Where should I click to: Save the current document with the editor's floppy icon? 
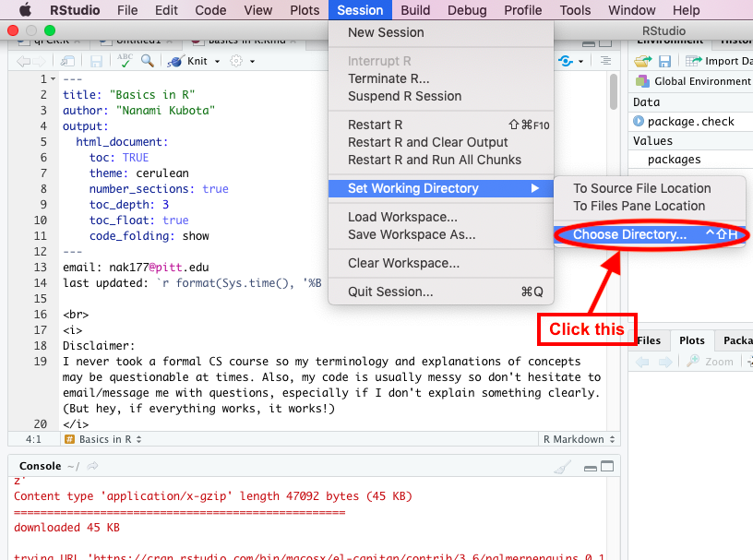[97, 61]
